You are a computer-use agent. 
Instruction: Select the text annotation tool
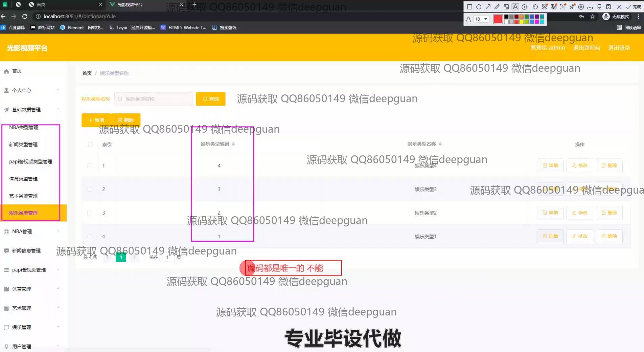(515, 7)
